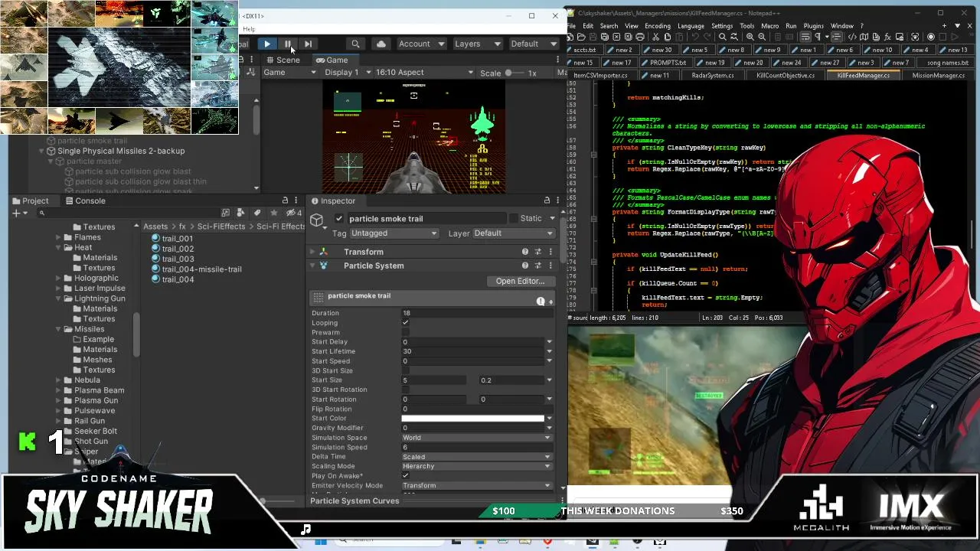Select the Plasma Beam folder
The height and width of the screenshot is (551, 980).
[x=93, y=390]
